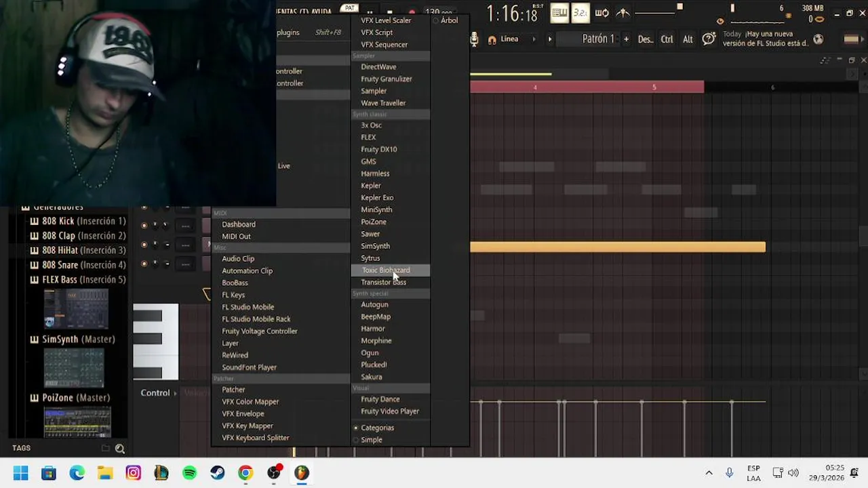Click the browser search magnifier icon
Viewport: 868px width, 488px height.
pyautogui.click(x=120, y=448)
